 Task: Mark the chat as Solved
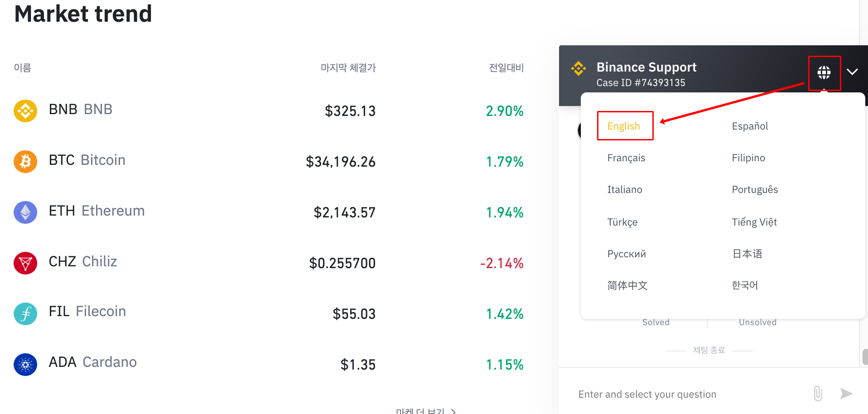click(x=656, y=323)
